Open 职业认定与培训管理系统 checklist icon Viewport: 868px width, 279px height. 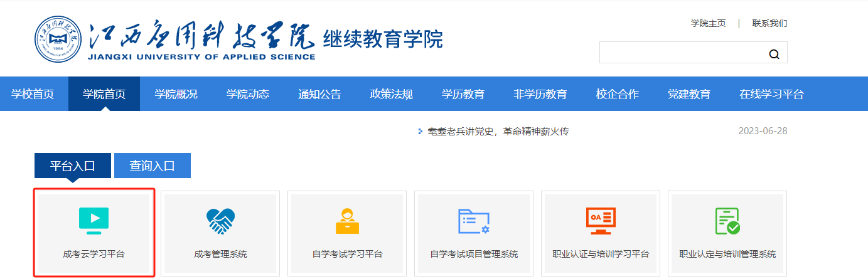click(x=727, y=220)
